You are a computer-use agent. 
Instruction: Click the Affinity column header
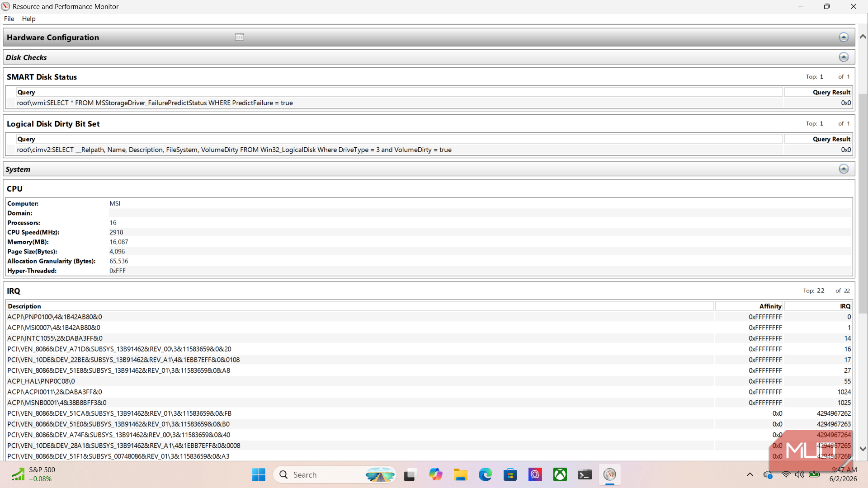click(x=749, y=306)
